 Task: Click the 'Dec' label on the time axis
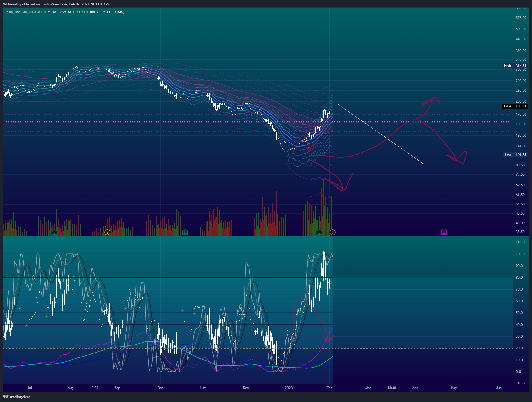[246, 388]
